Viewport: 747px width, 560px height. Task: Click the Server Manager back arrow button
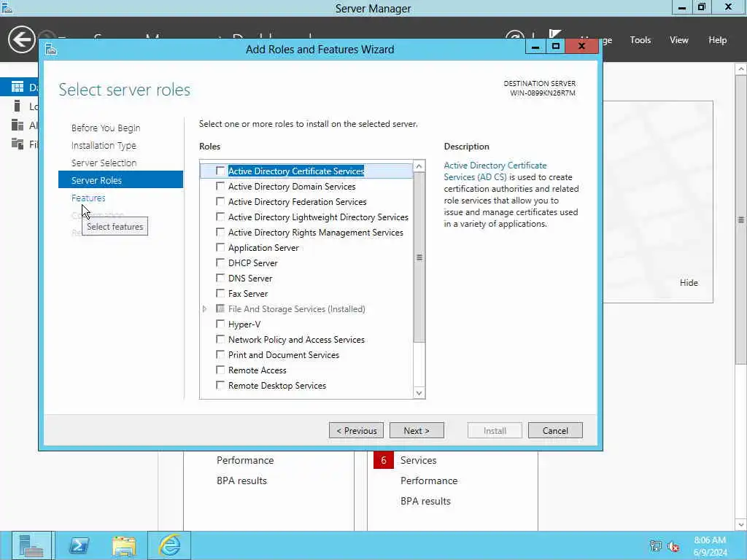pyautogui.click(x=21, y=39)
